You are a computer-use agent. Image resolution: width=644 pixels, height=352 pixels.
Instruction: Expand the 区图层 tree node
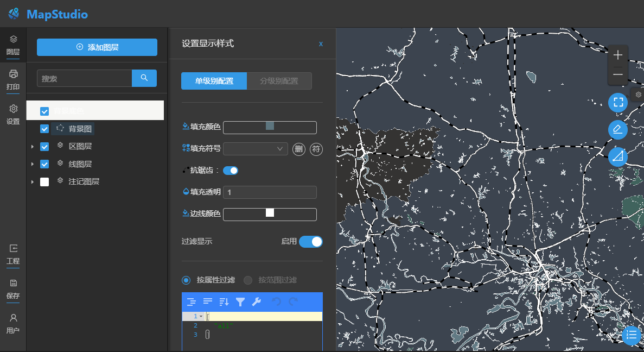33,146
